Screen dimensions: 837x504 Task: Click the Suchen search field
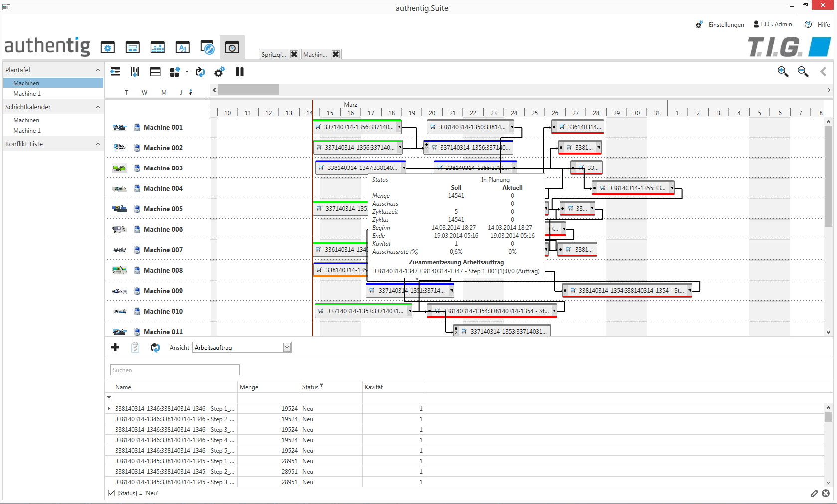pyautogui.click(x=175, y=370)
